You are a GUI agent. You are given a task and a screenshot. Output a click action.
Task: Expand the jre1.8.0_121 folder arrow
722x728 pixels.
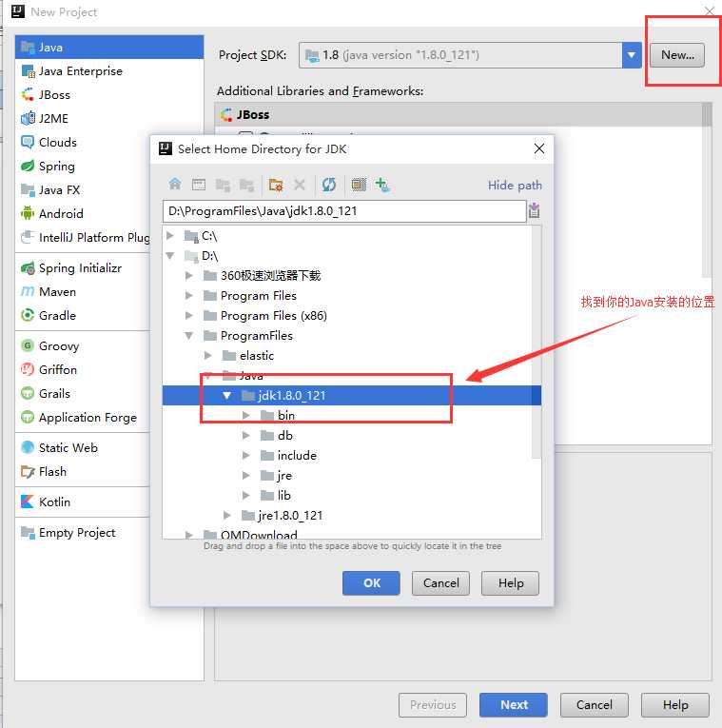[227, 516]
